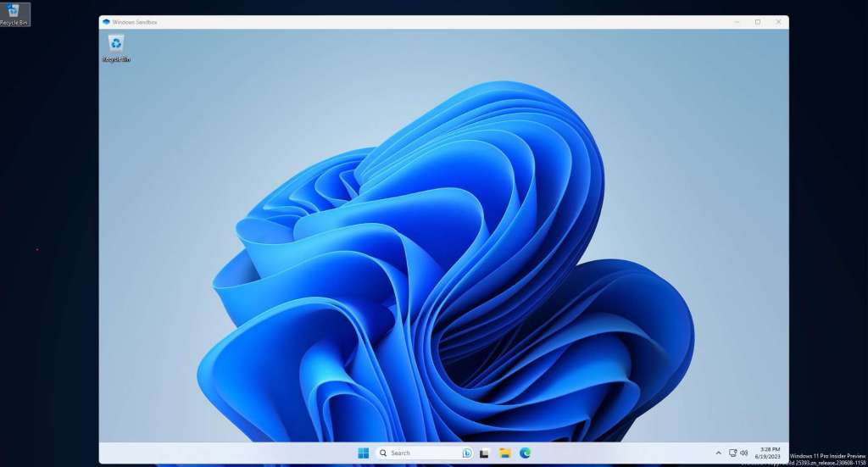Open the network status tray icon
Screen dimensions: 868x467
(x=732, y=453)
